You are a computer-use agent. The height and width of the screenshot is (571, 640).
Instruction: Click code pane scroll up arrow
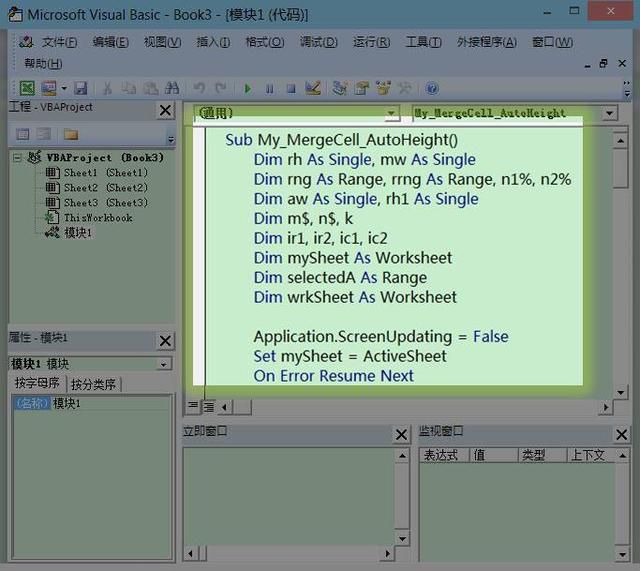pos(620,141)
